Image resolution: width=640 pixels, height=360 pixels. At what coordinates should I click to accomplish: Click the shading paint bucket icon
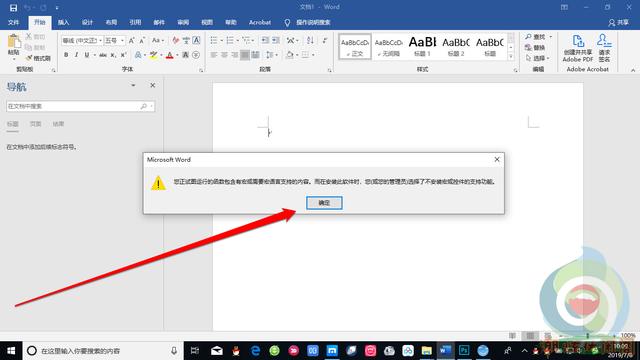pyautogui.click(x=289, y=55)
